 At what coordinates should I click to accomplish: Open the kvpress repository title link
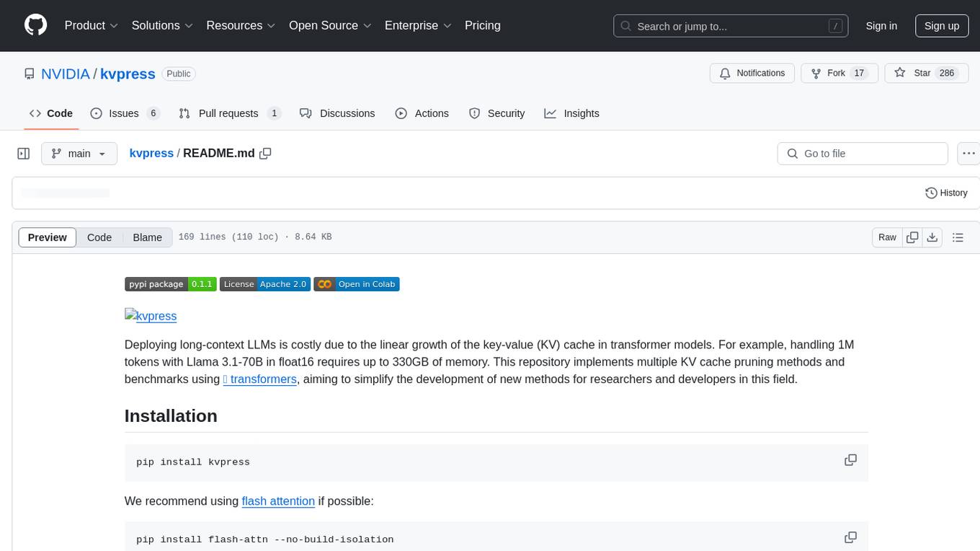(128, 74)
